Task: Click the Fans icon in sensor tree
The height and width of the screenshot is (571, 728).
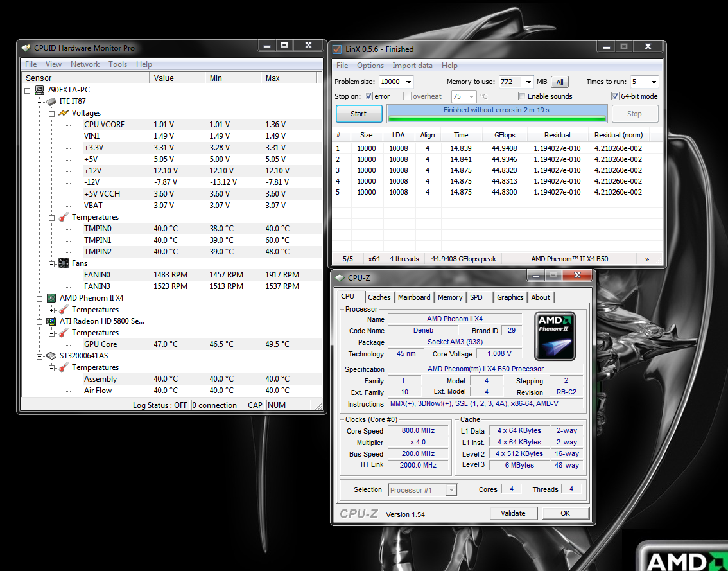Action: (64, 263)
